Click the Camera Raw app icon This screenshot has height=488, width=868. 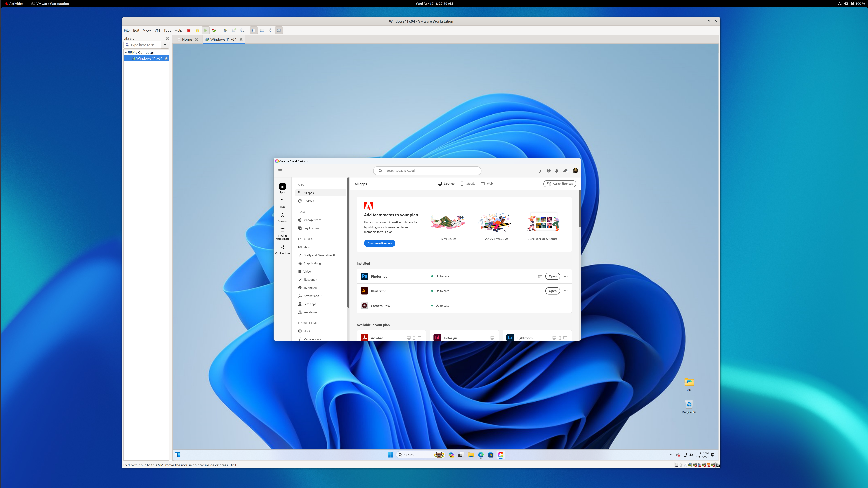364,306
